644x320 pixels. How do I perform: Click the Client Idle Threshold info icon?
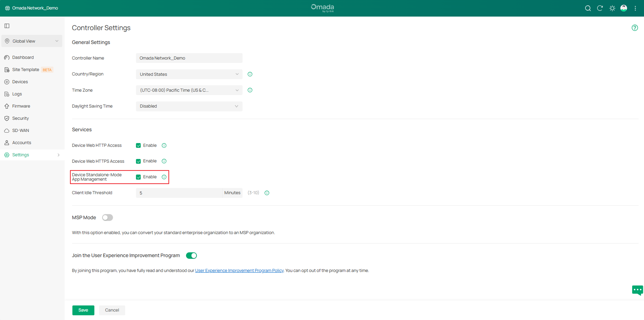tap(267, 193)
